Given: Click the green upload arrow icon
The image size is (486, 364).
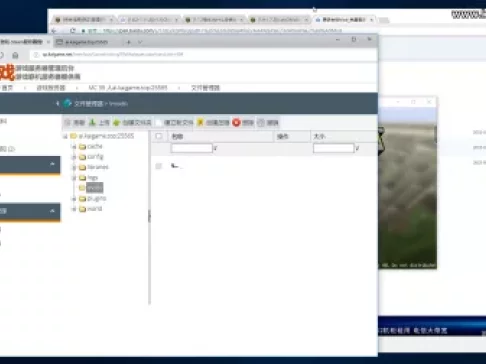Looking at the screenshot, I should (x=92, y=122).
